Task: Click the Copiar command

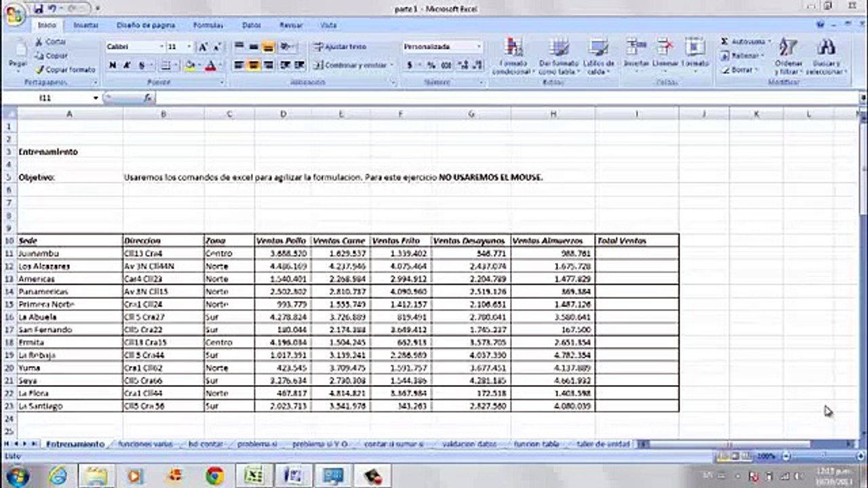Action: [x=52, y=56]
